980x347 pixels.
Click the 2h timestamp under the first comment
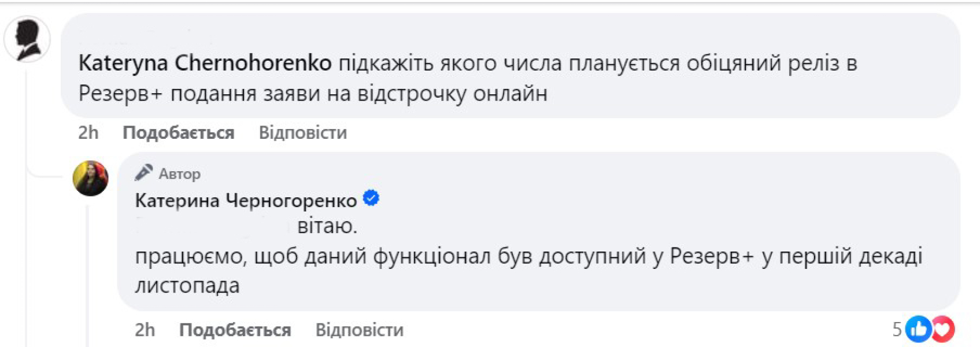(88, 133)
